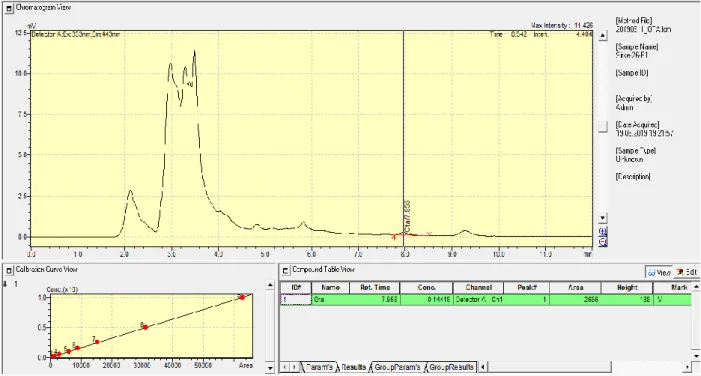Select compound name cell Ota
The width and height of the screenshot is (701, 376).
[330, 300]
